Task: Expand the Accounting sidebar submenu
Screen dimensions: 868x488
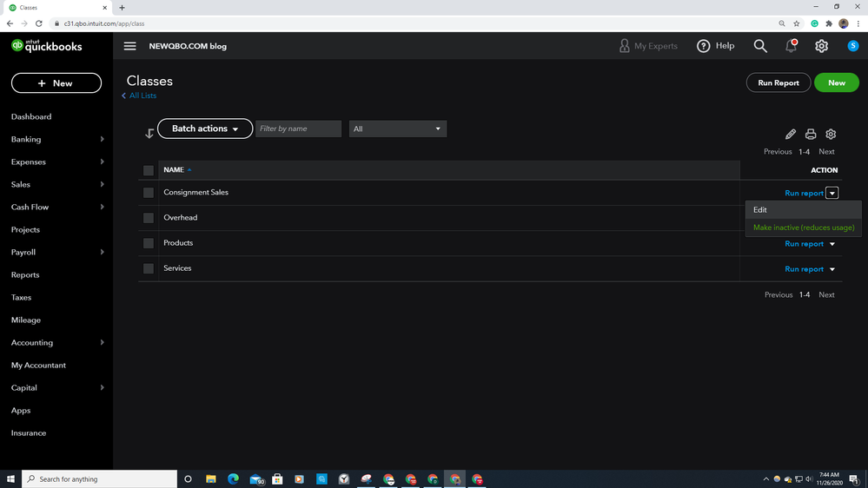Action: coord(102,342)
